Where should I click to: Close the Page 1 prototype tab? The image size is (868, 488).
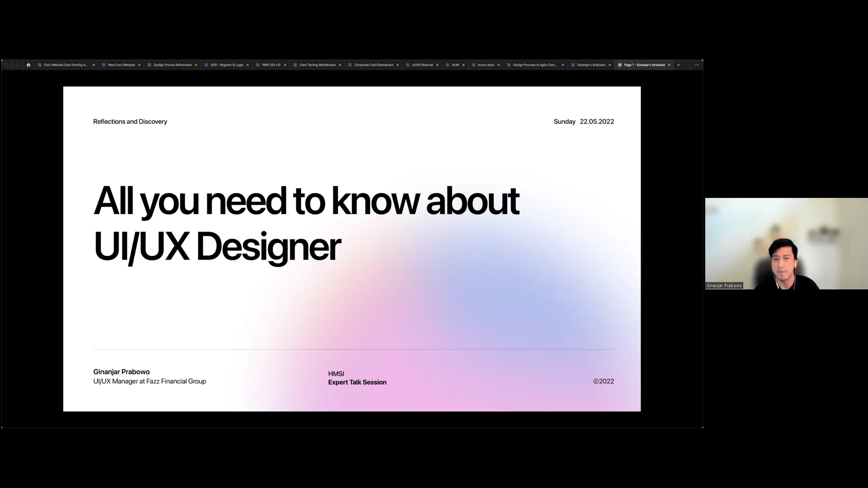(669, 65)
